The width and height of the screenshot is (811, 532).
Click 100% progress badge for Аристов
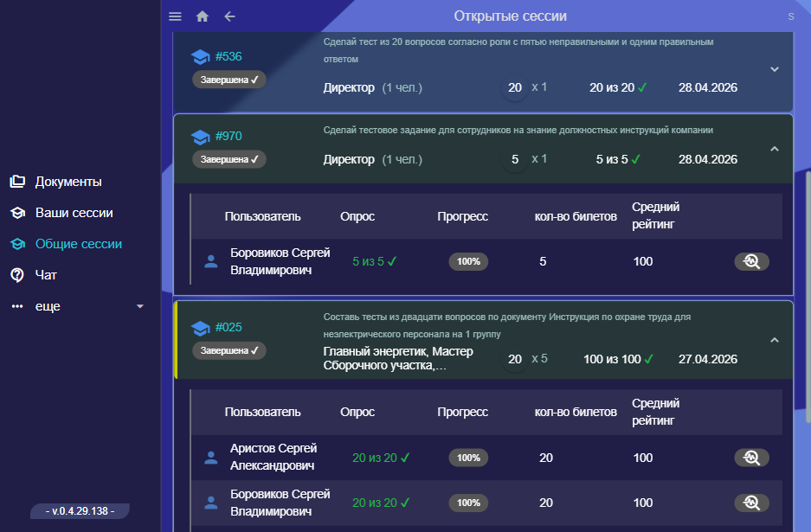468,458
